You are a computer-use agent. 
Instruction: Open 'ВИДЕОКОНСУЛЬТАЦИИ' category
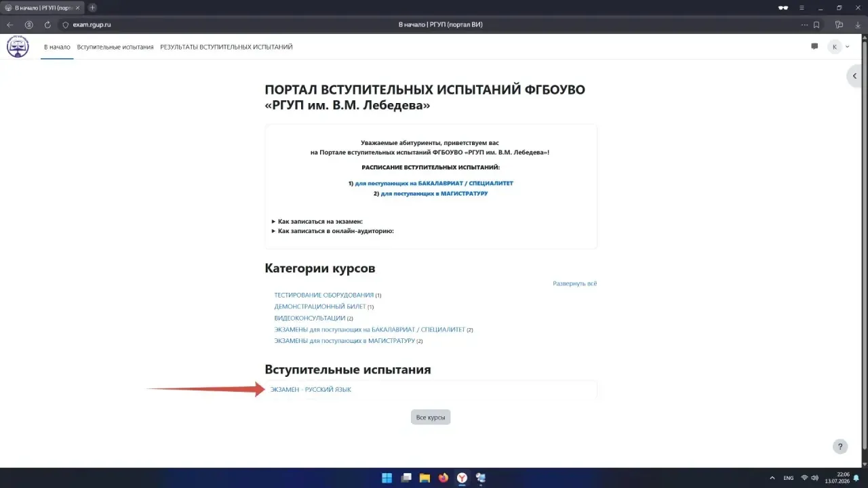310,318
